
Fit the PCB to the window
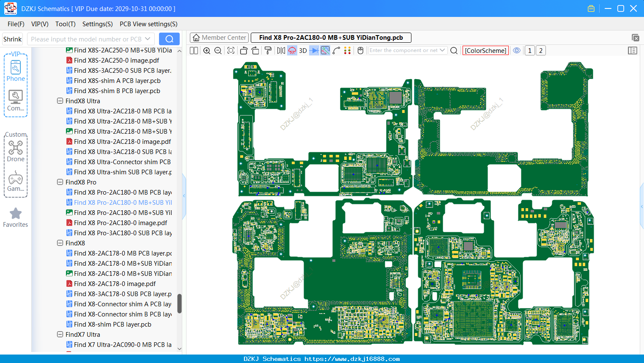pyautogui.click(x=231, y=50)
